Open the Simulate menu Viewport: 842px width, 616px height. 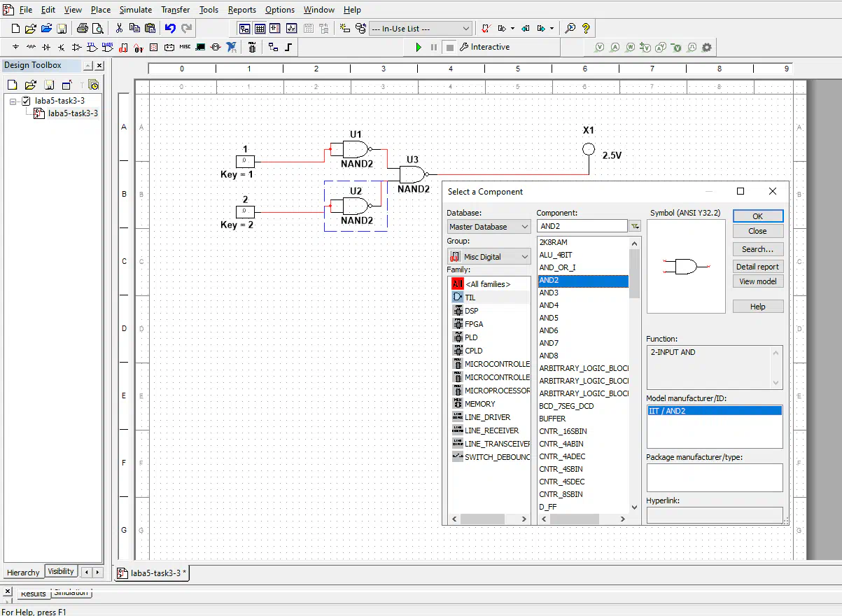point(136,10)
